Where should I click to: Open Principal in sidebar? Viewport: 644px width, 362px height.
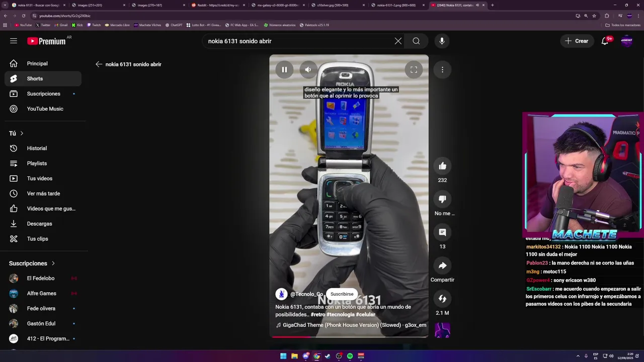pos(43,63)
